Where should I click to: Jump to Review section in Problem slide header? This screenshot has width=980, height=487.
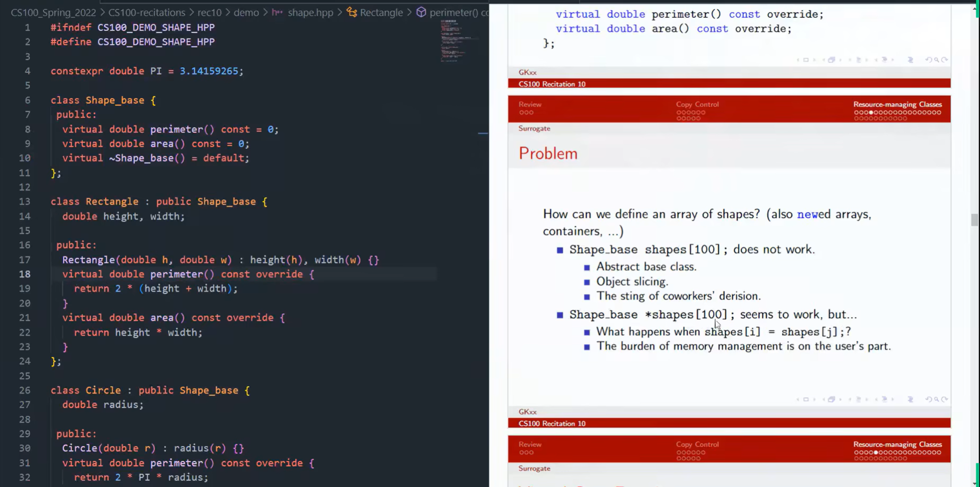pyautogui.click(x=530, y=104)
